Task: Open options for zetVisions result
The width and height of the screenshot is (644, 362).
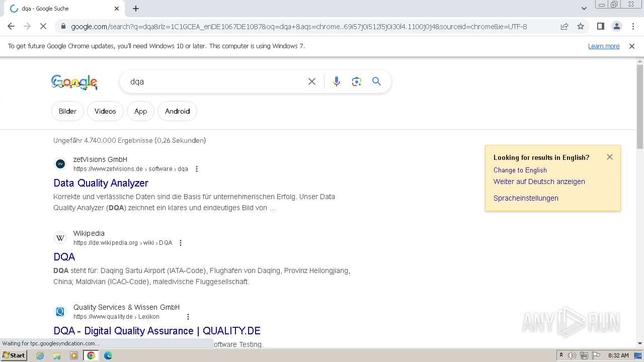Action: pyautogui.click(x=197, y=169)
